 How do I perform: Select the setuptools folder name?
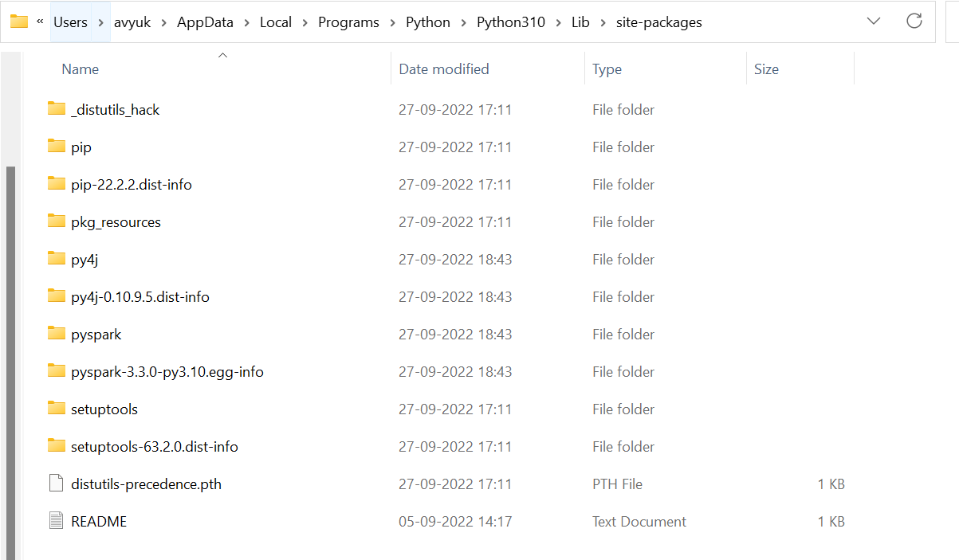pyautogui.click(x=104, y=409)
